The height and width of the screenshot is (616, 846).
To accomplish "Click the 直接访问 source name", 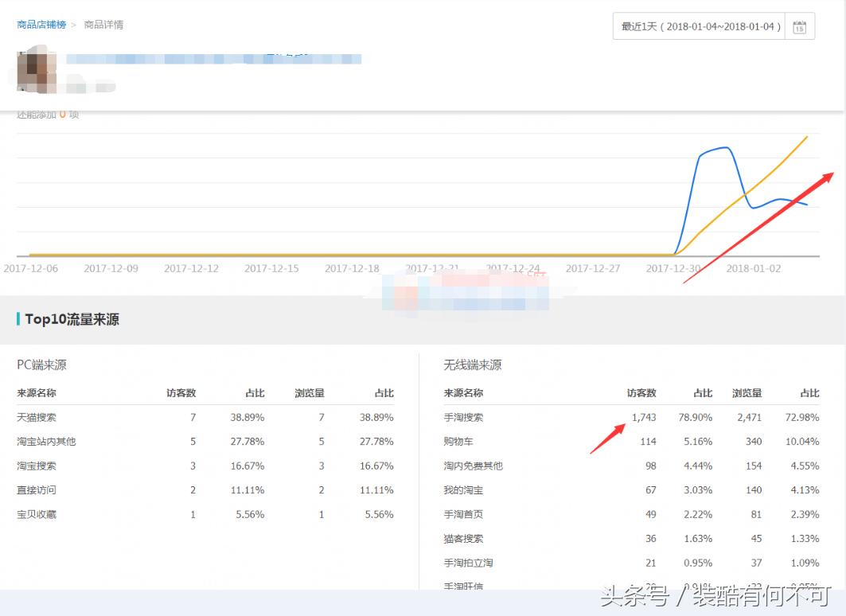I will pos(37,490).
